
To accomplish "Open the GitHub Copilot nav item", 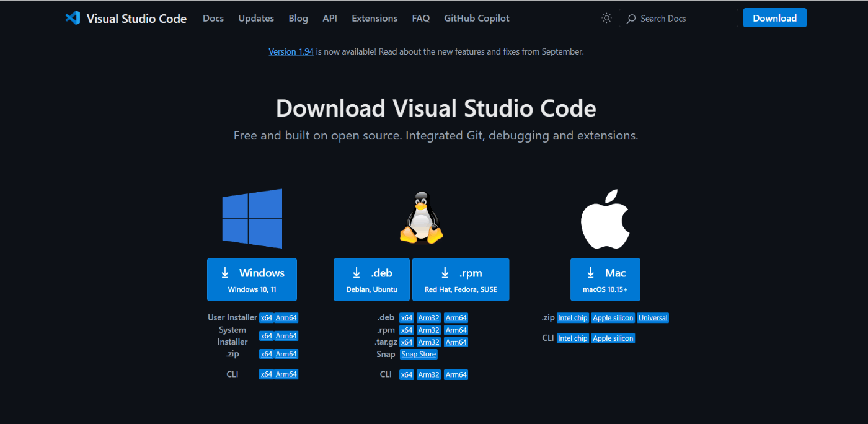I will coord(477,18).
